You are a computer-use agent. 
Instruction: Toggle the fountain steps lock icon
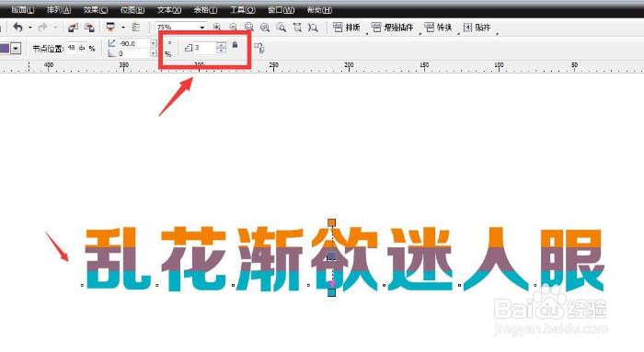click(235, 45)
